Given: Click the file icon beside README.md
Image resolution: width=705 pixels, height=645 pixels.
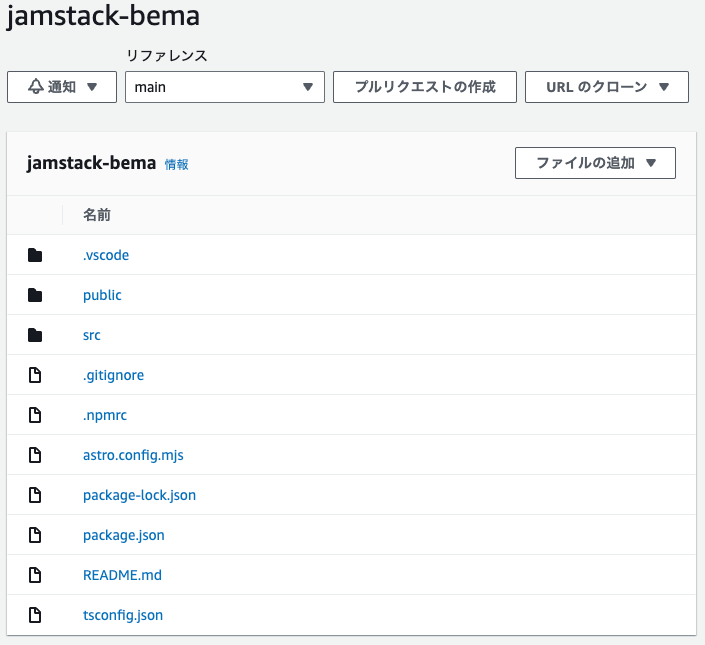Looking at the screenshot, I should click(36, 575).
